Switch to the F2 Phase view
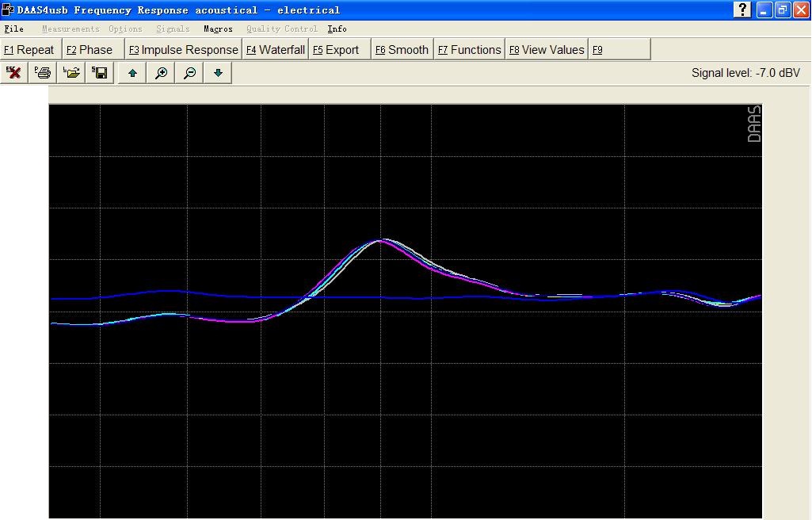This screenshot has height=520, width=812. tap(90, 49)
